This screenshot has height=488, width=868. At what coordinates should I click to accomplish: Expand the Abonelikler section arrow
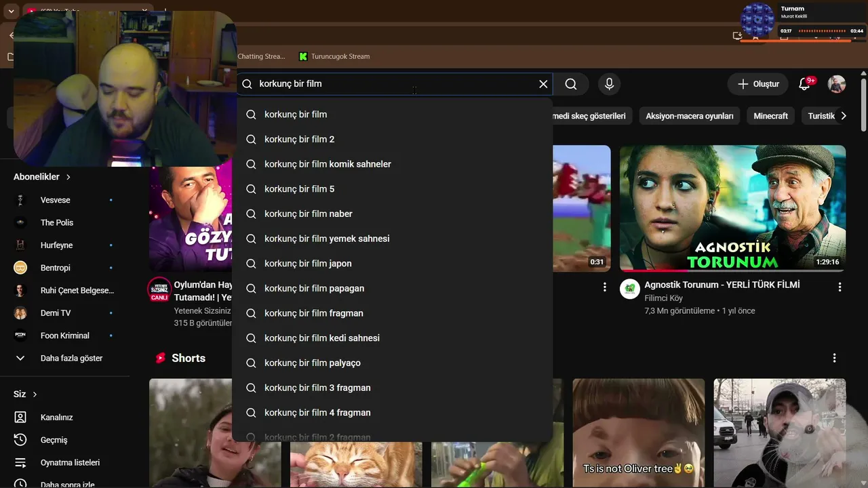(x=68, y=177)
